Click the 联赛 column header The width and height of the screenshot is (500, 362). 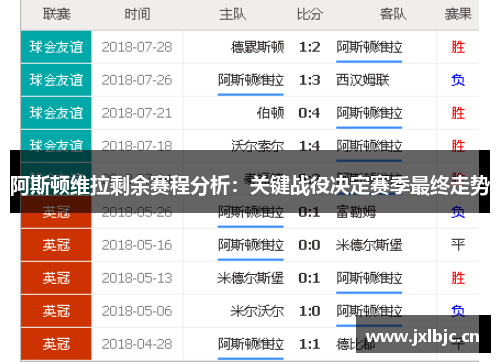click(56, 14)
